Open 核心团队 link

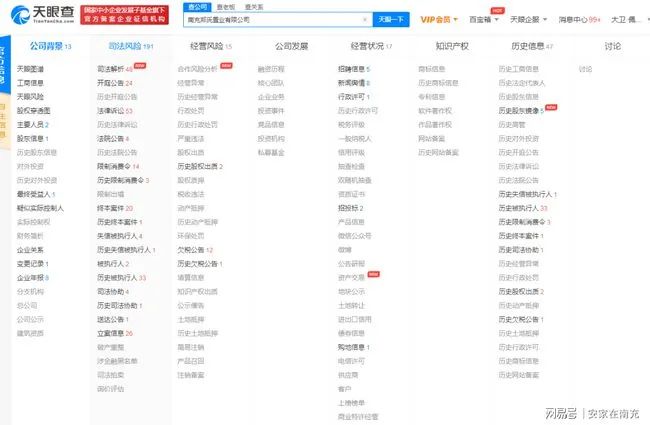(271, 83)
